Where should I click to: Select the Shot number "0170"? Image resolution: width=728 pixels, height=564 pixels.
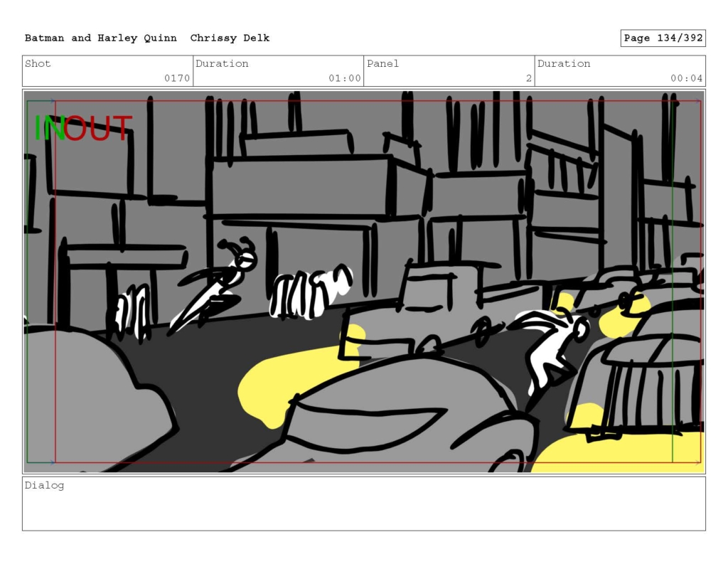pyautogui.click(x=177, y=78)
